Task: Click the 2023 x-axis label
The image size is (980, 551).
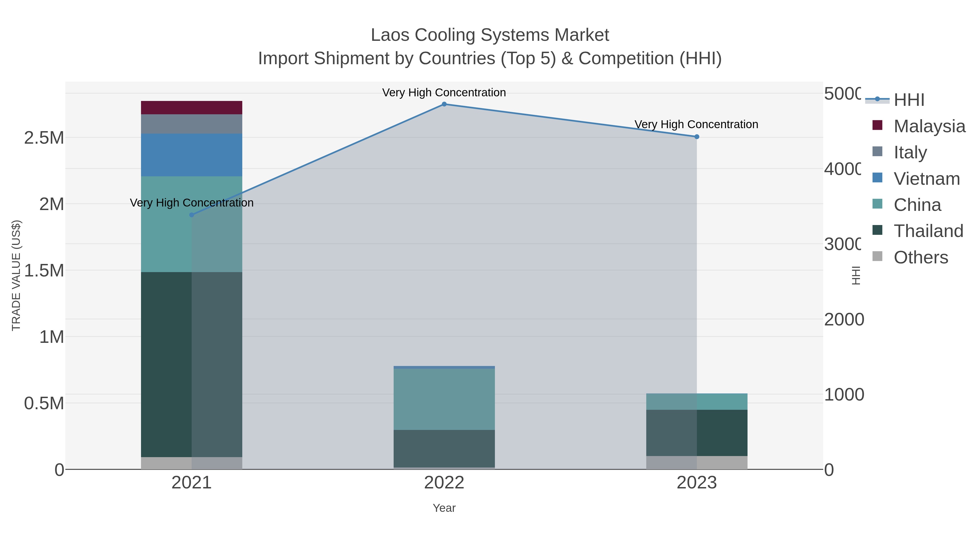Action: 697,482
